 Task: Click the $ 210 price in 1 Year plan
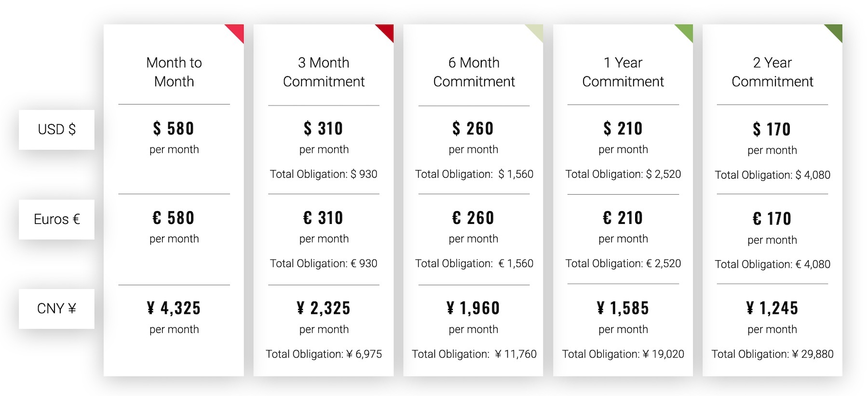click(x=623, y=129)
